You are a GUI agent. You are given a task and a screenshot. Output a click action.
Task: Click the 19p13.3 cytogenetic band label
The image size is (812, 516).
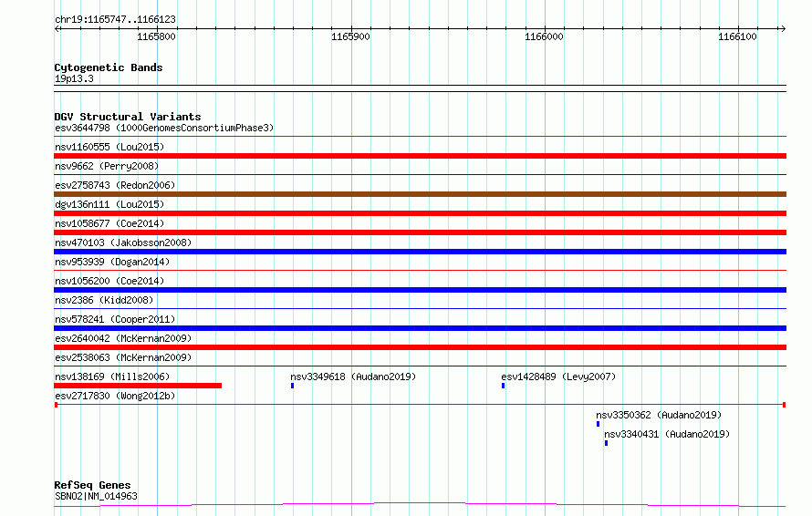pyautogui.click(x=74, y=78)
